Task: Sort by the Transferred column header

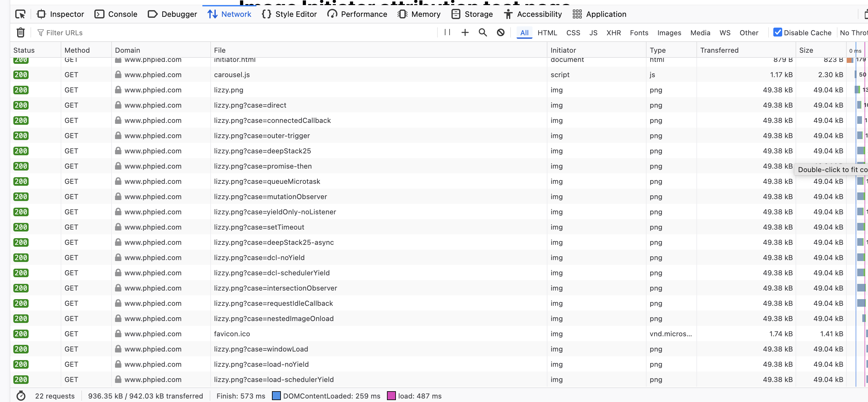Action: pos(746,50)
